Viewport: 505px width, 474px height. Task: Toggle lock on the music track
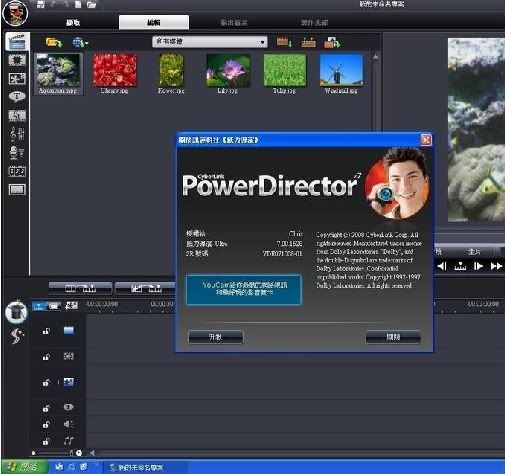tap(46, 442)
